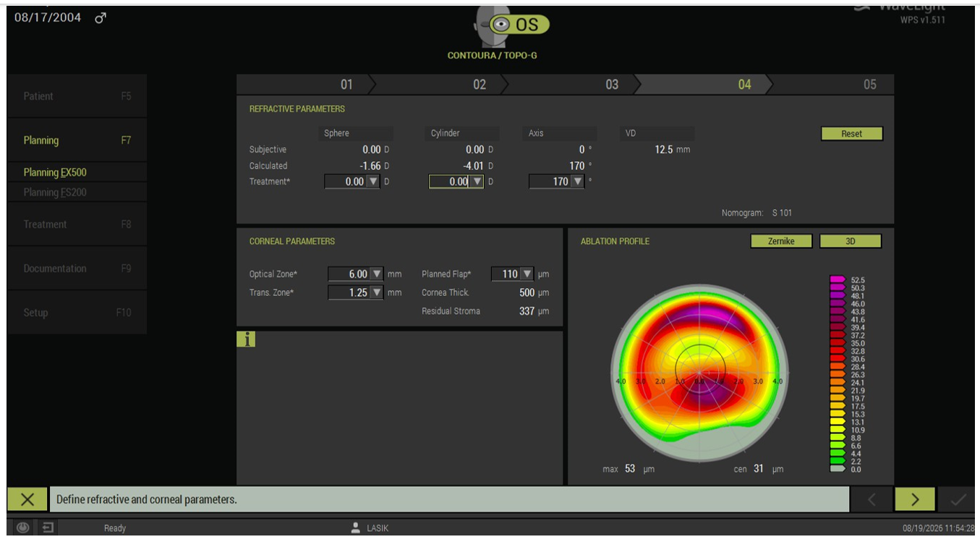Click the 'Define refractive and corneal parameters.' message
This screenshot has height=542, width=980.
(147, 499)
